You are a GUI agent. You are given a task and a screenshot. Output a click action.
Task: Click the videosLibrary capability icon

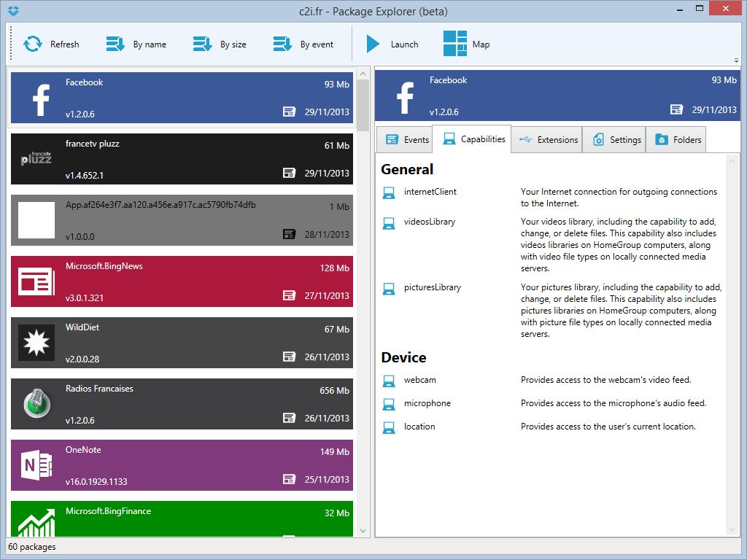(389, 223)
